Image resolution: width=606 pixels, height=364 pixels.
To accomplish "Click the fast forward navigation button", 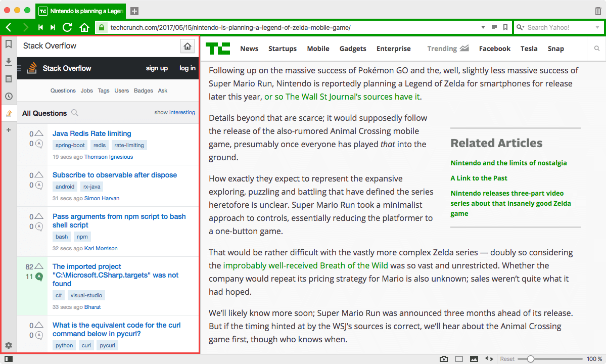I will tap(53, 27).
